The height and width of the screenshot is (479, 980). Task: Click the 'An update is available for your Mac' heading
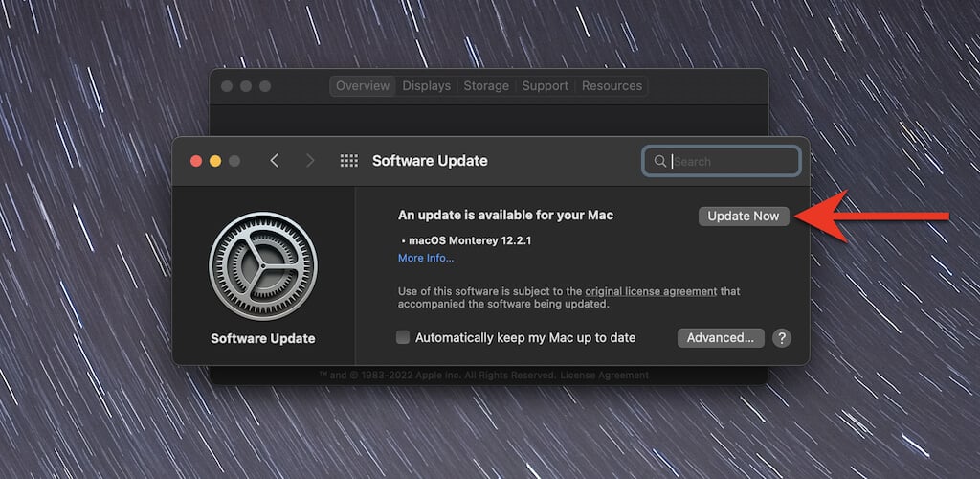[505, 216]
